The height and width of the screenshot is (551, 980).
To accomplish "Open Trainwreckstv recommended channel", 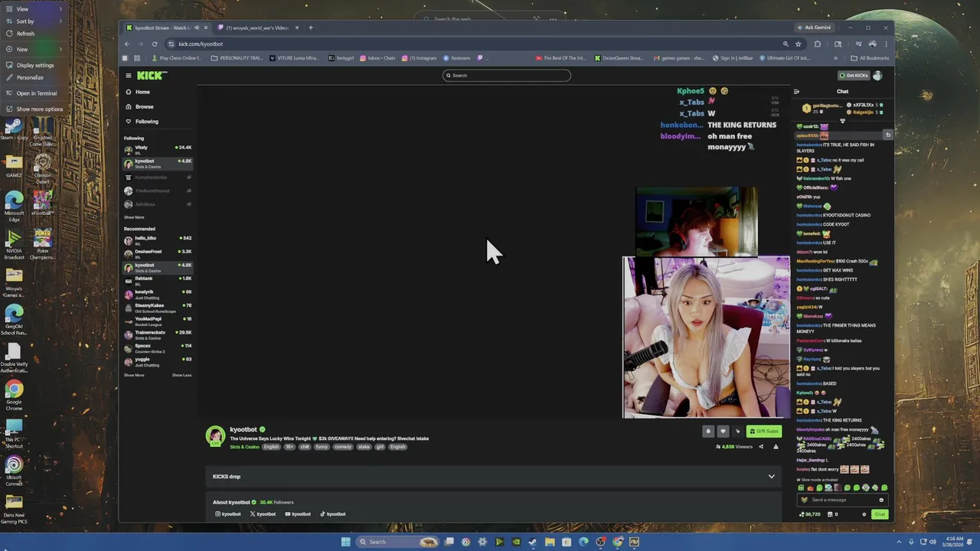I will 158,334.
